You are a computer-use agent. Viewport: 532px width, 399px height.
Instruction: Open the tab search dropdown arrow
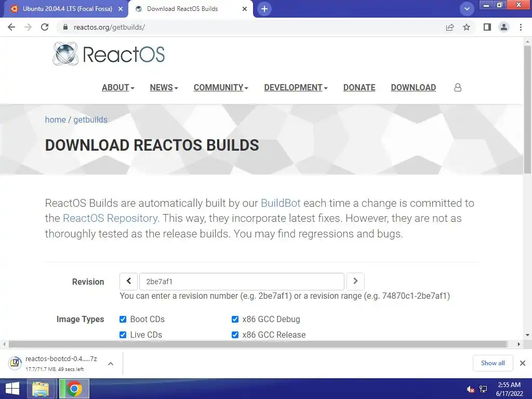[x=467, y=9]
